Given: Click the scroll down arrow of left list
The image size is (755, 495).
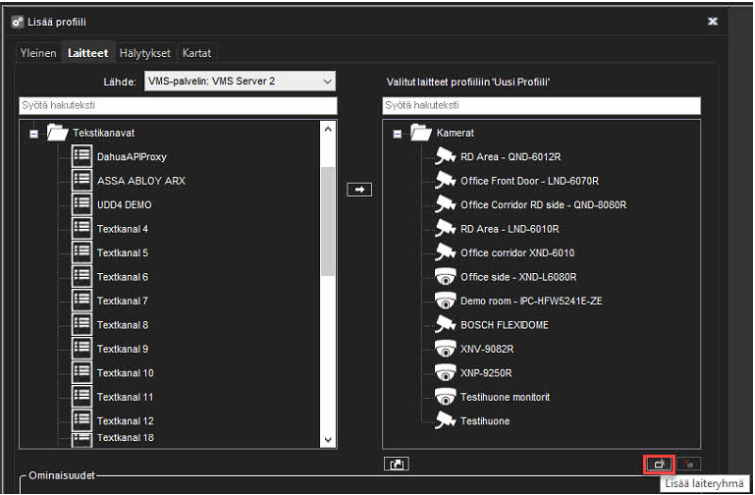Looking at the screenshot, I should point(328,439).
